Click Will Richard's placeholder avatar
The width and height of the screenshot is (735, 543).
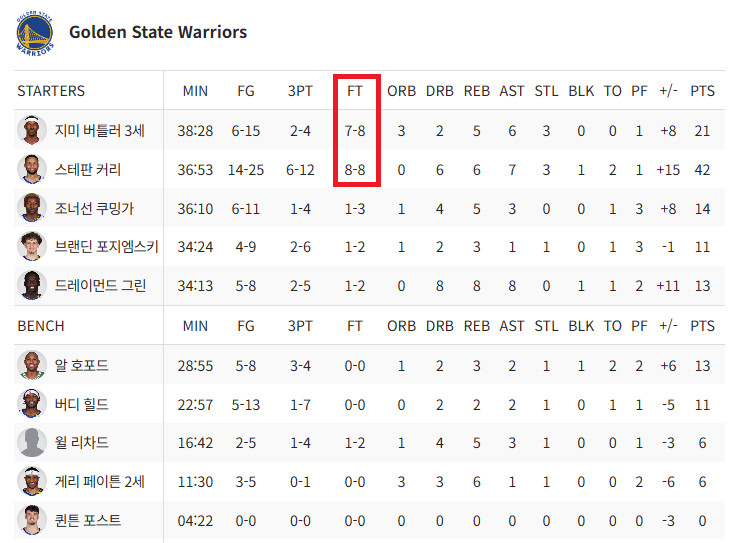(32, 442)
